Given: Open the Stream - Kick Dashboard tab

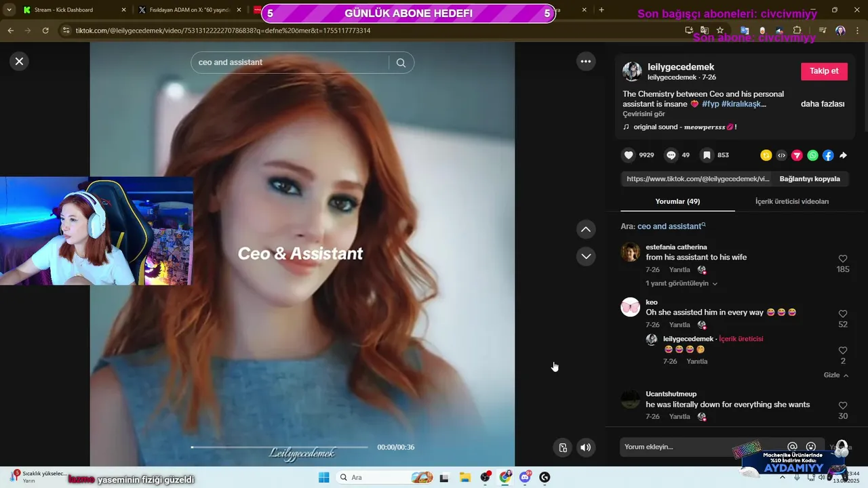Looking at the screenshot, I should tap(73, 10).
